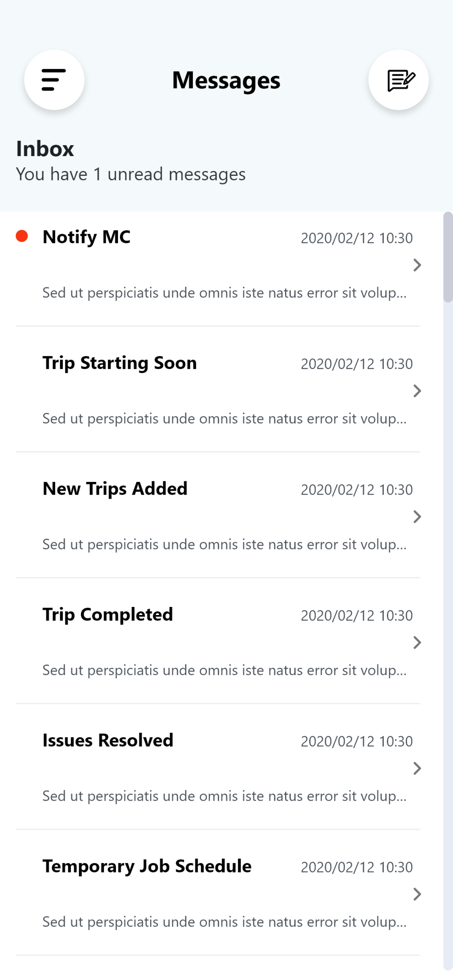Image resolution: width=453 pixels, height=980 pixels.
Task: Expand the Trip Starting Soon chevron
Action: 417,391
